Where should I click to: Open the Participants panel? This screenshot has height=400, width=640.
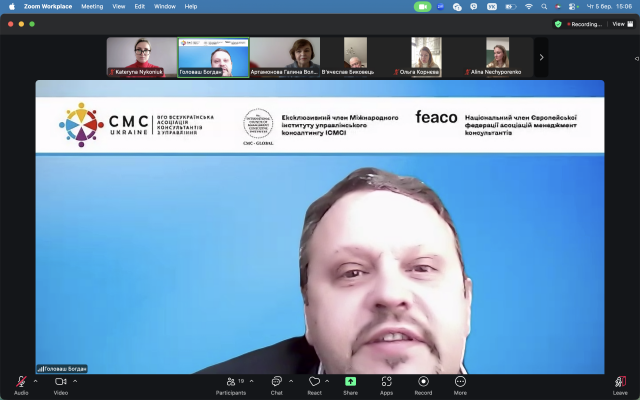tap(230, 383)
